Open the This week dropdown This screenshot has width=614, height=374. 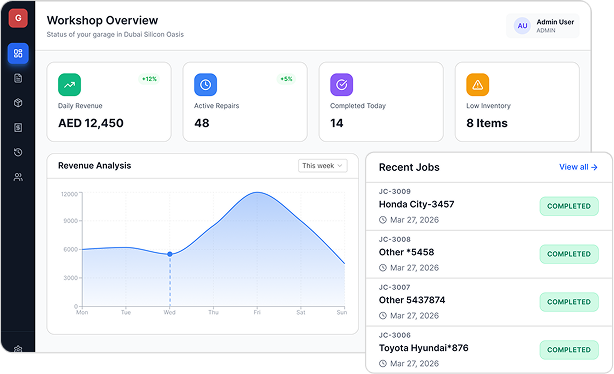(323, 166)
